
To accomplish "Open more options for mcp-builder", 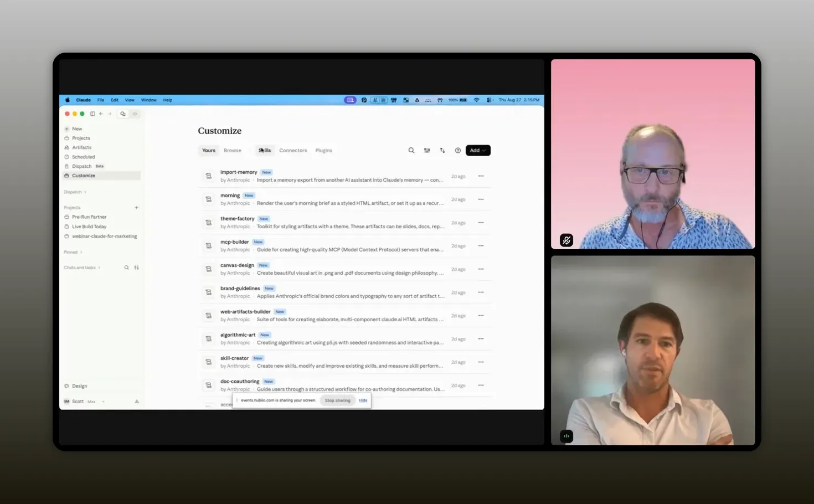I will point(481,246).
